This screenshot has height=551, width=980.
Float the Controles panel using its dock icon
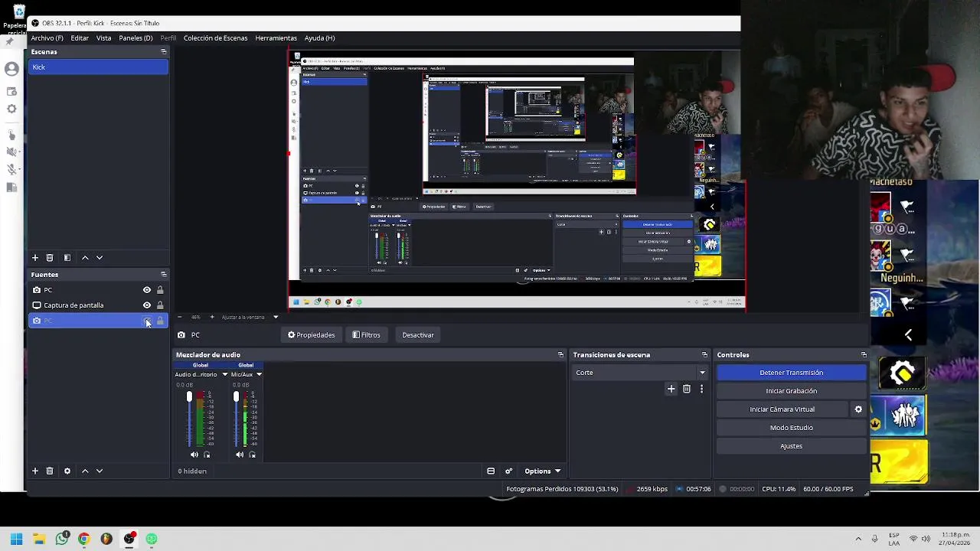tap(864, 355)
